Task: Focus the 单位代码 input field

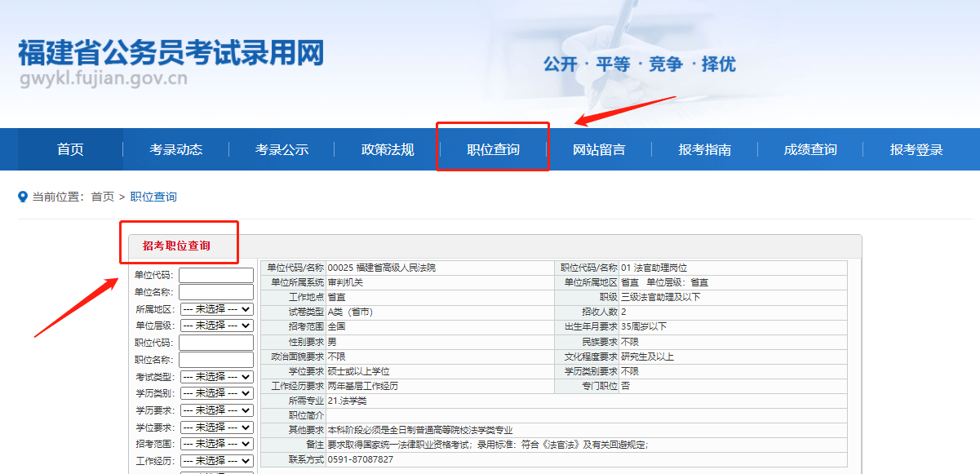Action: click(x=216, y=275)
